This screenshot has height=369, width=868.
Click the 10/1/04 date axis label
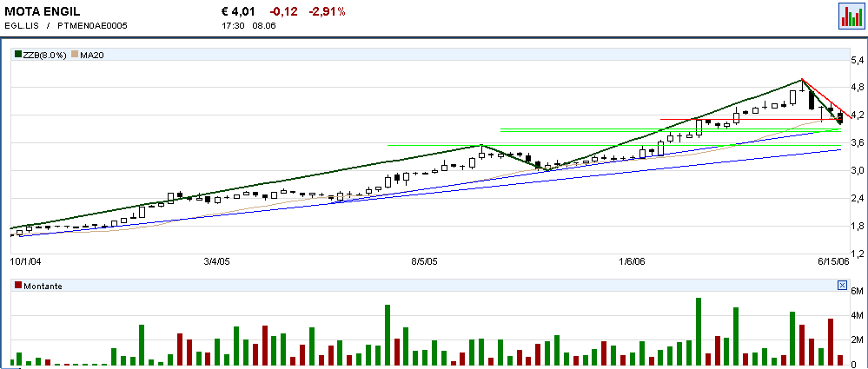25,260
